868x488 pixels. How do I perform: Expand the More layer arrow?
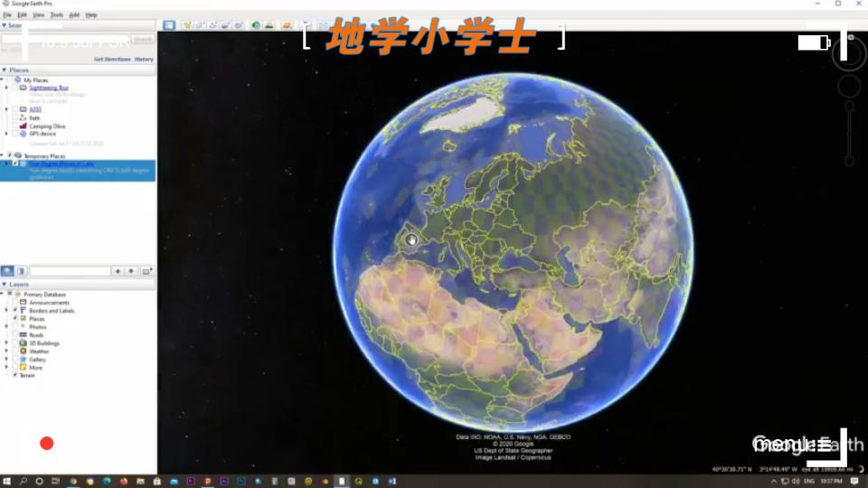coord(6,368)
